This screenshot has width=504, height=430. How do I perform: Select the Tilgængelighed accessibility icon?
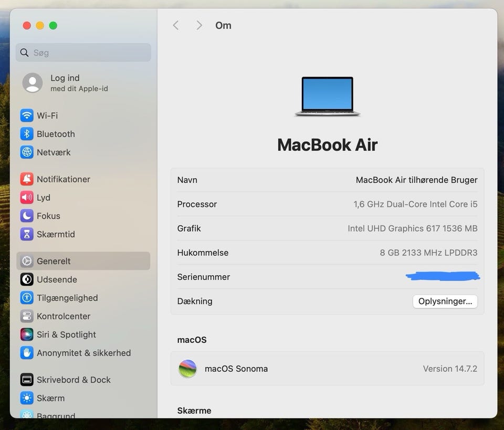coord(27,298)
